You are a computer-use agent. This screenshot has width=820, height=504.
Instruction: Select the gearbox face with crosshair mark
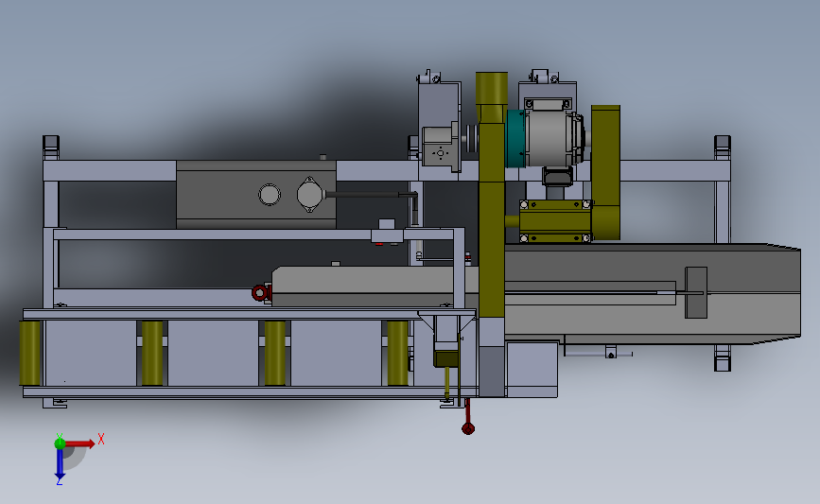coord(441,152)
